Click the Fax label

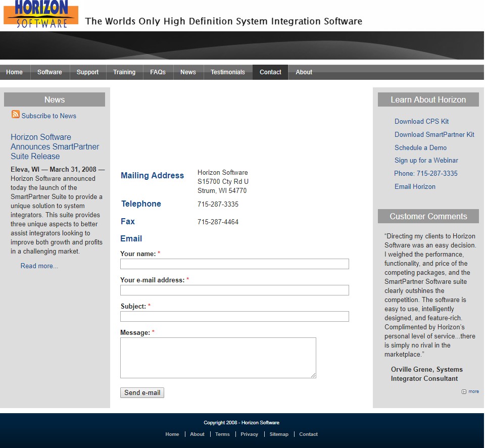point(128,221)
